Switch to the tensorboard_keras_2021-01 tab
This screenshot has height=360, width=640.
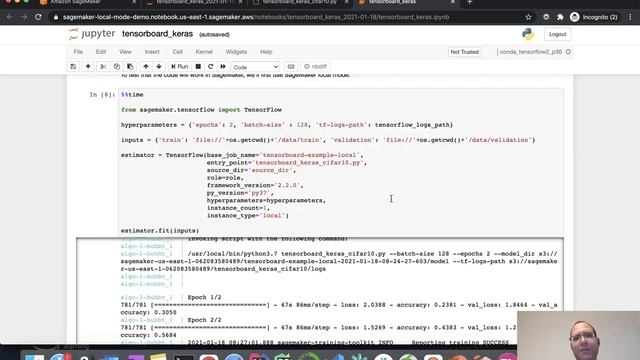(x=195, y=2)
